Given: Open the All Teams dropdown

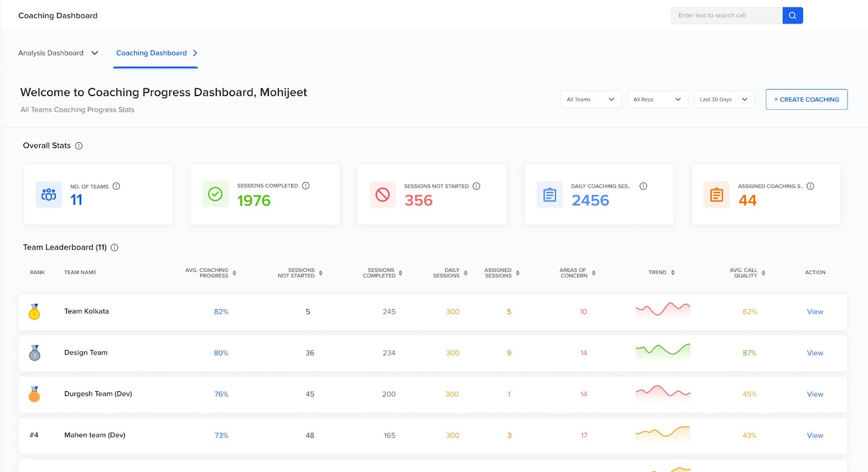Looking at the screenshot, I should click(x=591, y=99).
